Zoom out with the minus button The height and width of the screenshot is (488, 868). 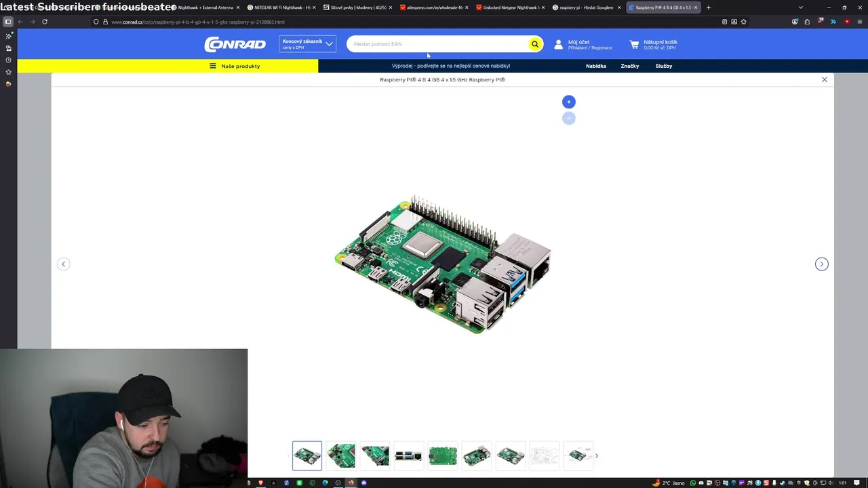click(x=569, y=118)
